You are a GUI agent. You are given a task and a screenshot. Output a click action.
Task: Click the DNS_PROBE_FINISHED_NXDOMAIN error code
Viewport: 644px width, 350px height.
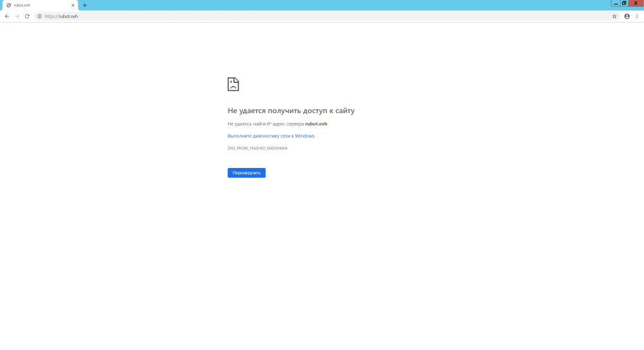[257, 148]
